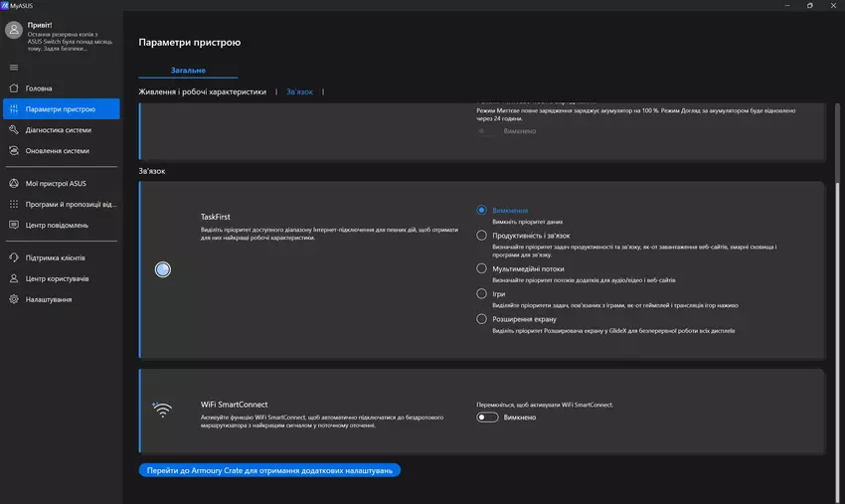Open Оновлення системи icon in sidebar
This screenshot has width=845, height=504.
(14, 151)
